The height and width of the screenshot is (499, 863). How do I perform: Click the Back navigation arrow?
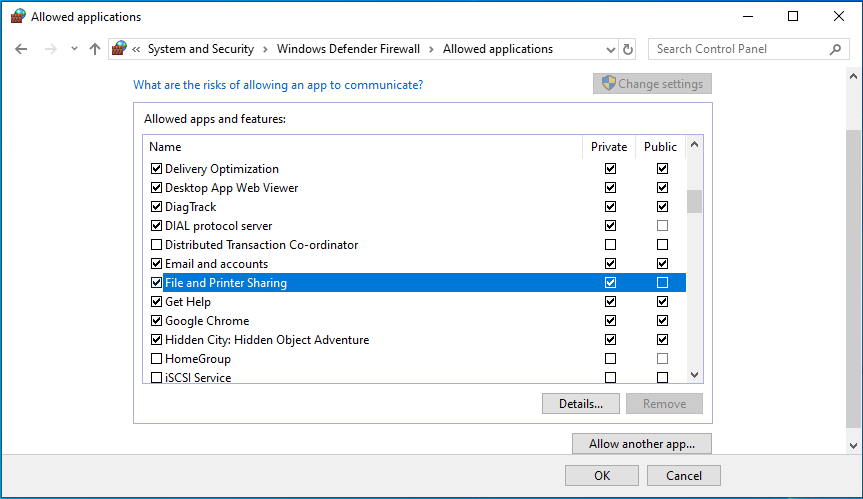(x=21, y=49)
